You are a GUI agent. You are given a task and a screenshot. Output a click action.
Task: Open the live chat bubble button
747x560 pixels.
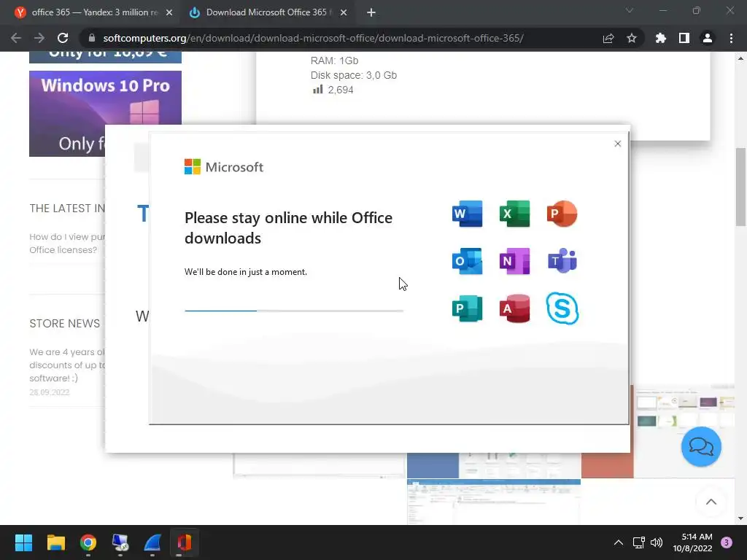701,447
